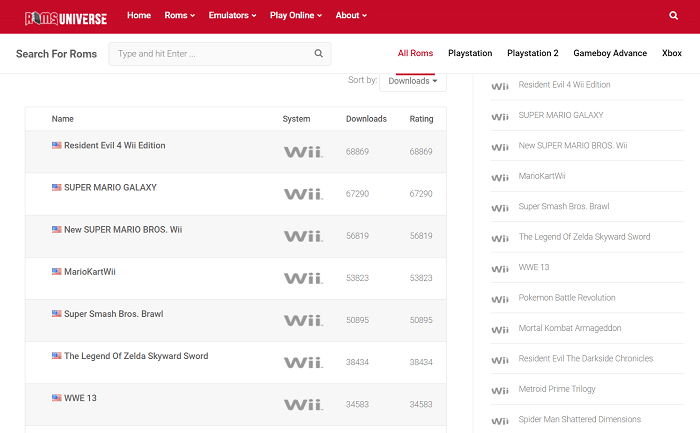Click sidebar Wii icon next to Mortal Kombat Armageddon
The height and width of the screenshot is (433, 700).
pos(500,330)
